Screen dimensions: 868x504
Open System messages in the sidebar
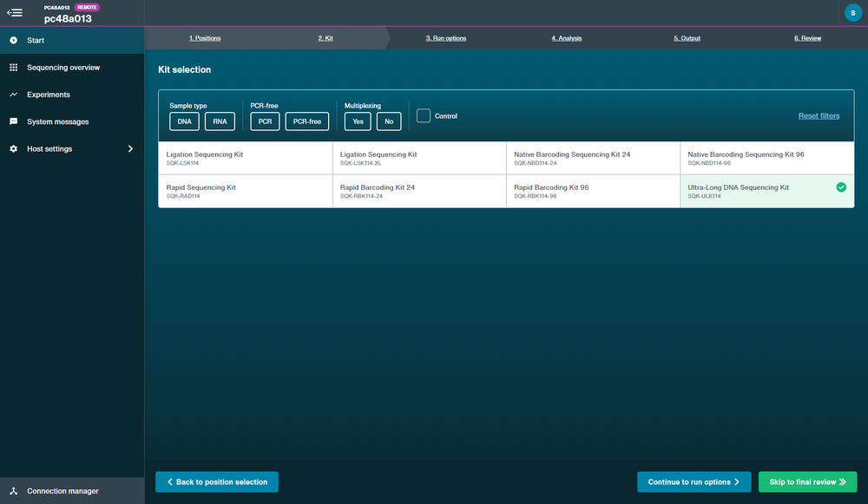point(72,121)
